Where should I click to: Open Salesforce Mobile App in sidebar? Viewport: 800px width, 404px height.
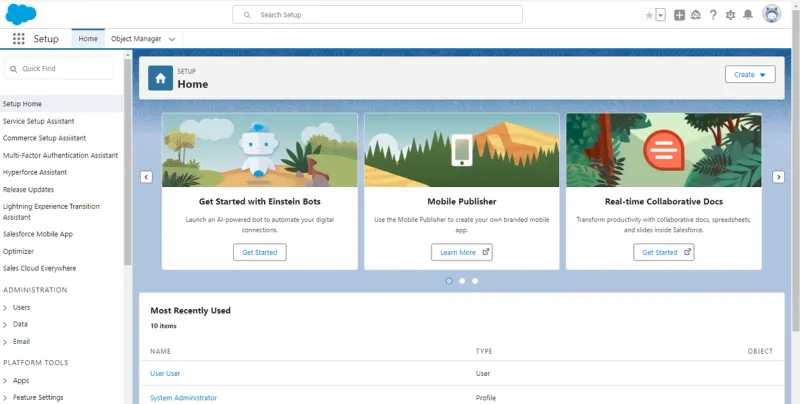coord(38,234)
